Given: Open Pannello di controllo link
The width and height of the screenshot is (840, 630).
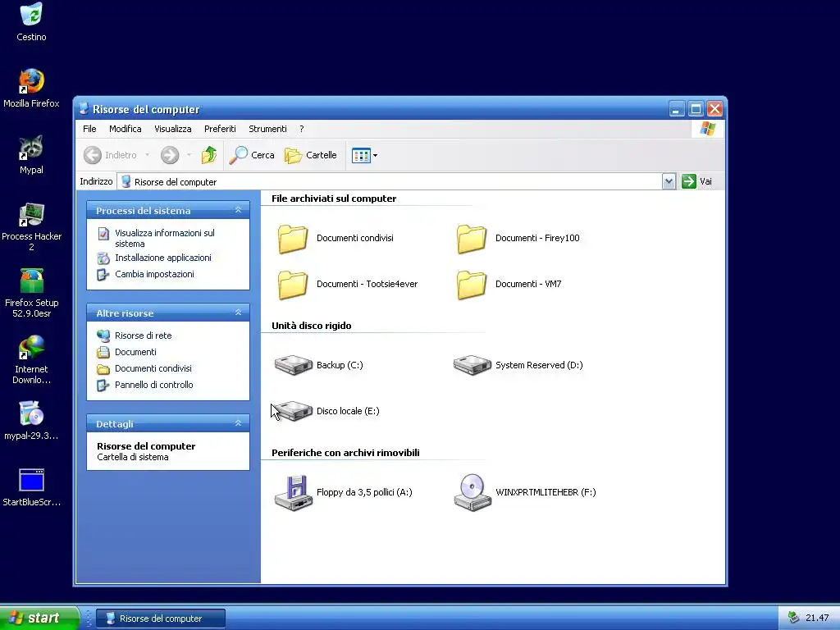Looking at the screenshot, I should click(153, 386).
